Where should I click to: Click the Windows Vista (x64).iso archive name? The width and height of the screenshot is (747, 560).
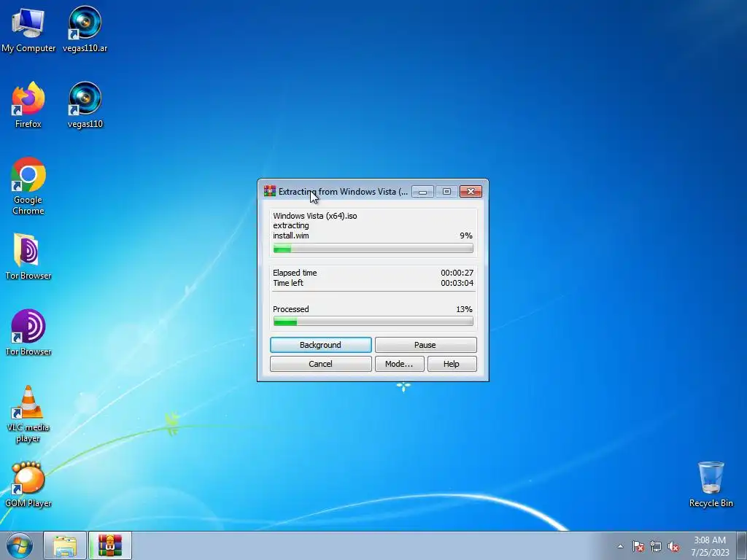click(315, 216)
